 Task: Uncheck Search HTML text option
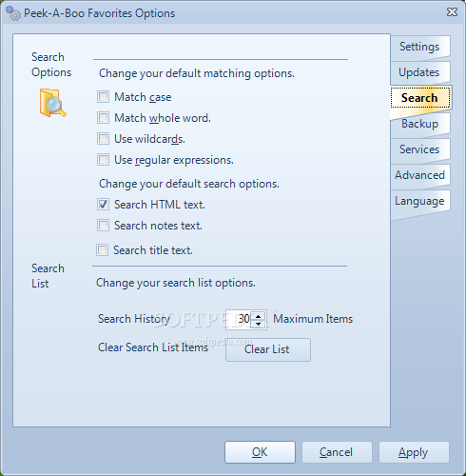coord(103,205)
